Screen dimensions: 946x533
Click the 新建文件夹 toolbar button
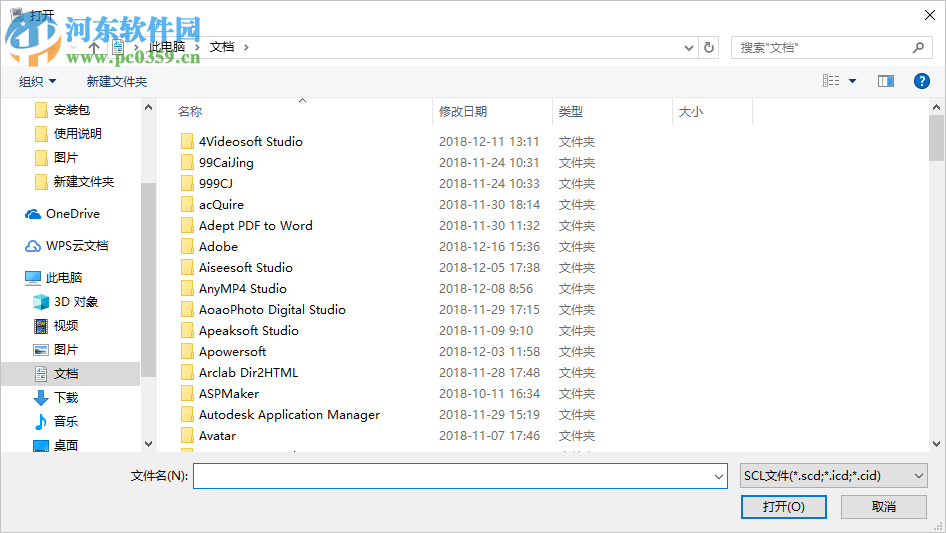[x=116, y=81]
